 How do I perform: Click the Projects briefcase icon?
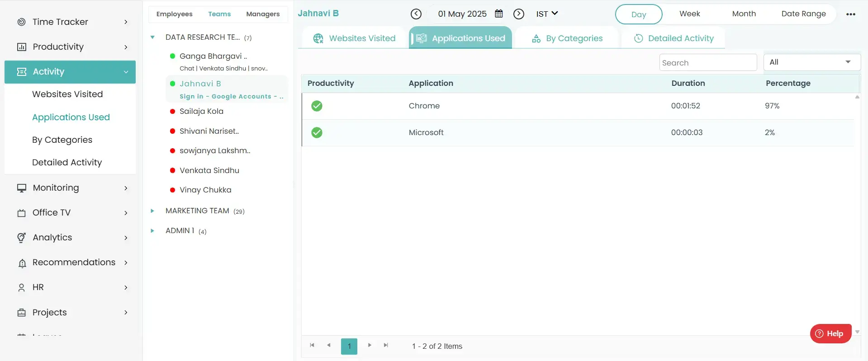tap(21, 313)
